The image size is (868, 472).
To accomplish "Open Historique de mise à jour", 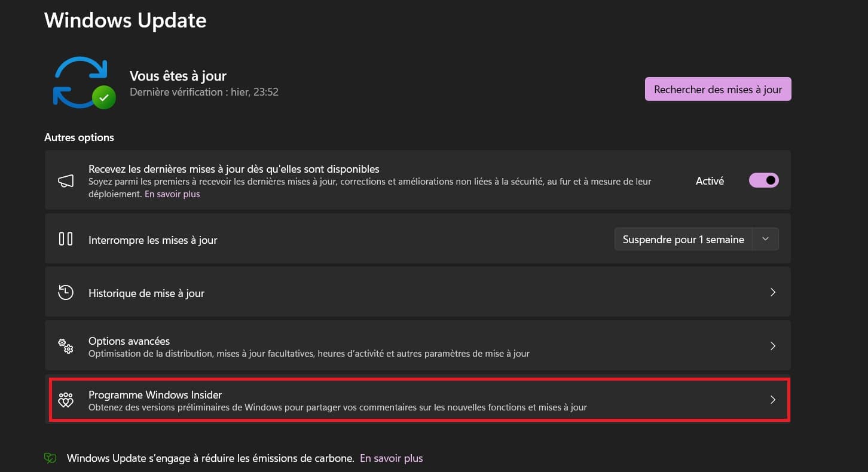I will point(418,292).
